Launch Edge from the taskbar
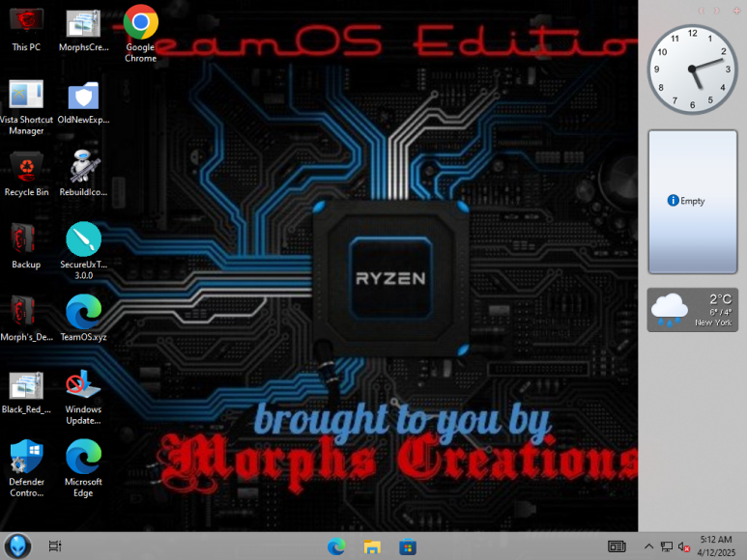The height and width of the screenshot is (560, 747). tap(336, 546)
